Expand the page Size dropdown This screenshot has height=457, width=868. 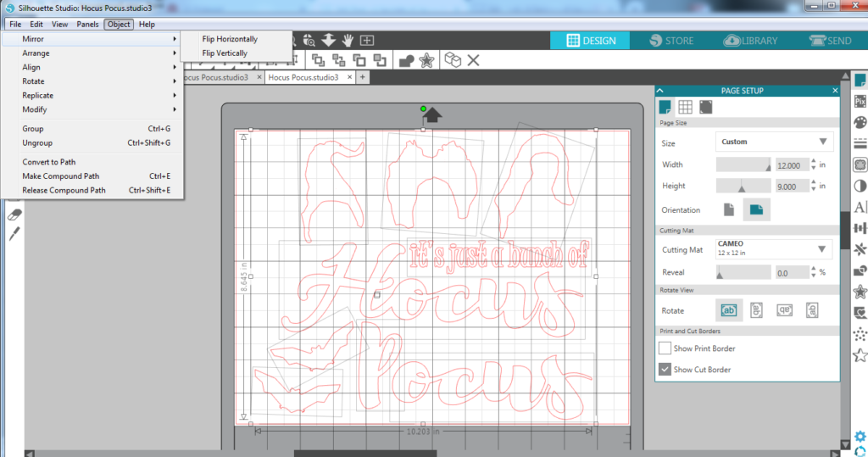click(x=774, y=142)
